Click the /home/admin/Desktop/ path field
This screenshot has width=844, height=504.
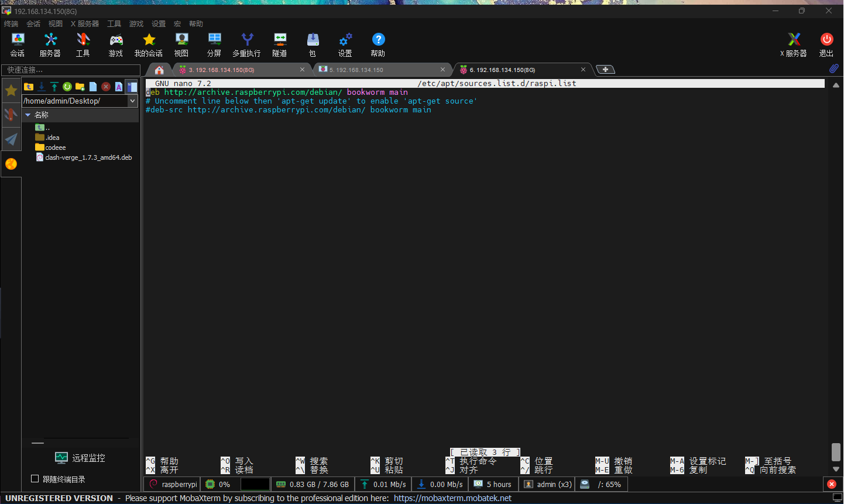click(x=74, y=101)
